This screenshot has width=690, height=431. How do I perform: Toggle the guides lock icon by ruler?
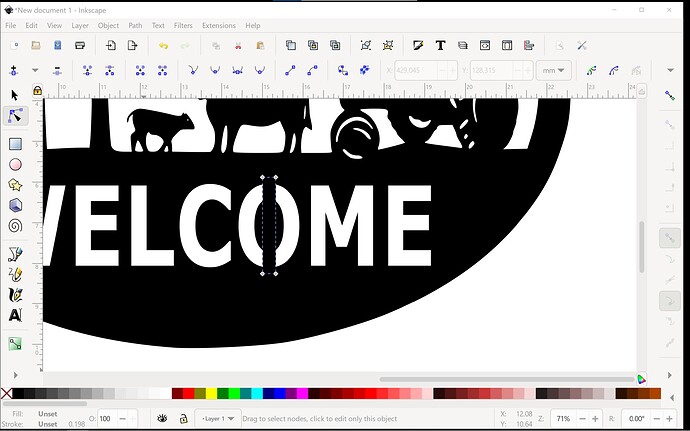click(x=37, y=91)
